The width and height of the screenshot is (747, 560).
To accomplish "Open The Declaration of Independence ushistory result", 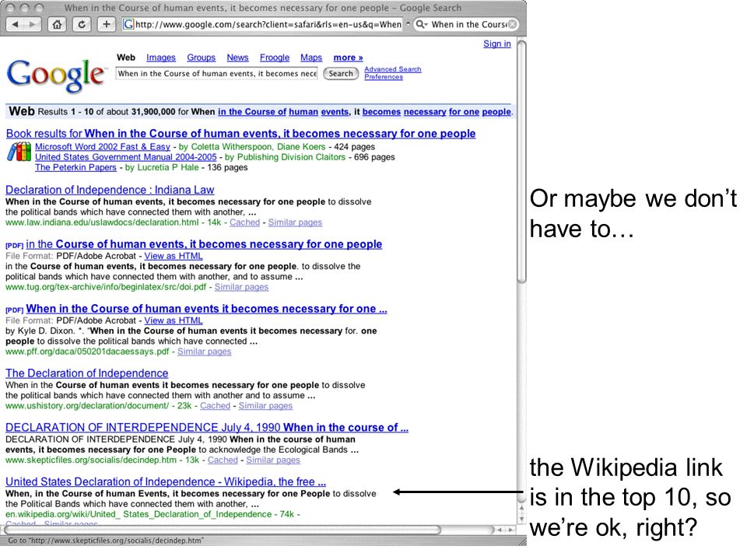I will pos(86,373).
